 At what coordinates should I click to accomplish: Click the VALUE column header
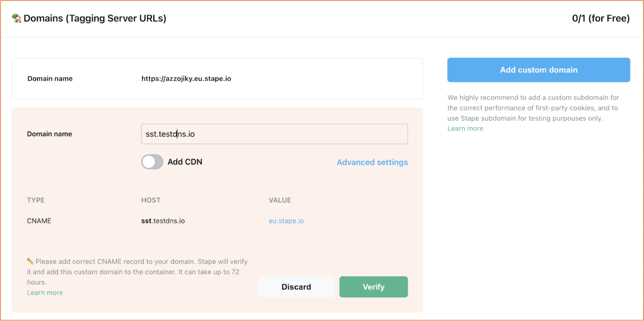pyautogui.click(x=280, y=200)
